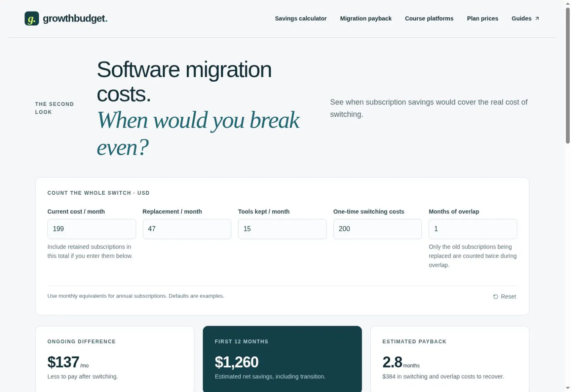571x392 pixels.
Task: Reset the calculator values
Action: click(504, 297)
